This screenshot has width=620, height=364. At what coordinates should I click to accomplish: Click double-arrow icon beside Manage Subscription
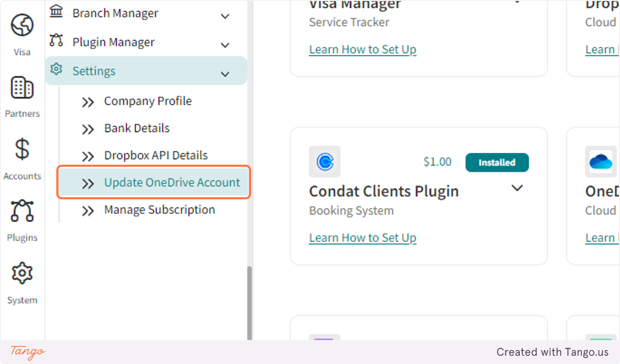[x=88, y=211]
